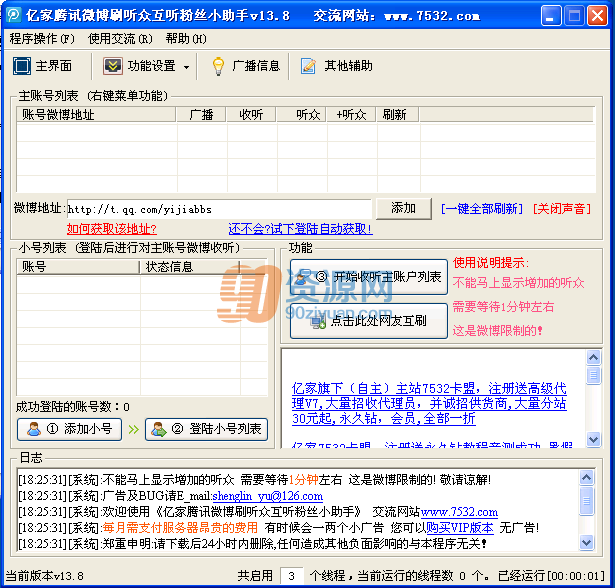Viewport: 615px width, 588px height.
Task: Click log panel scroll-up arrow
Action: pos(586,477)
